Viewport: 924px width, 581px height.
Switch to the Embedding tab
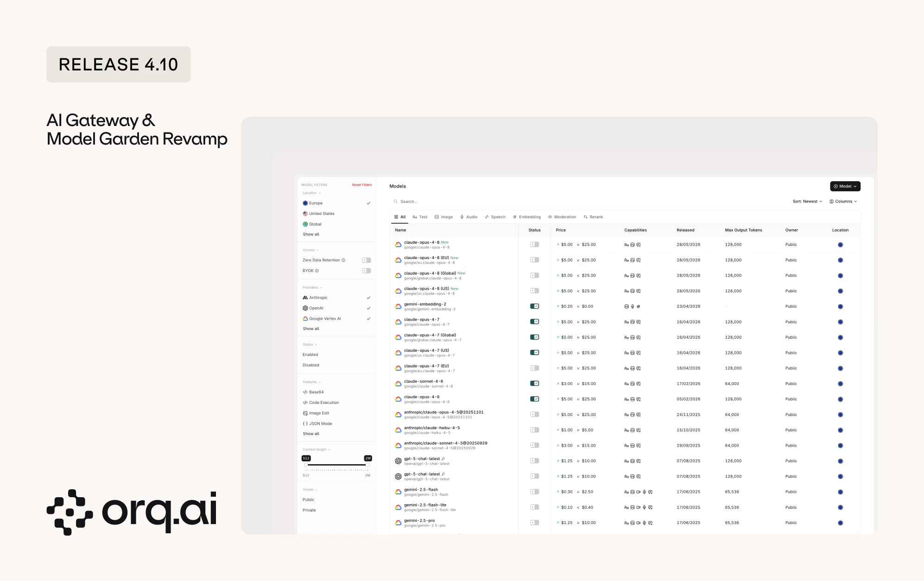pos(527,217)
